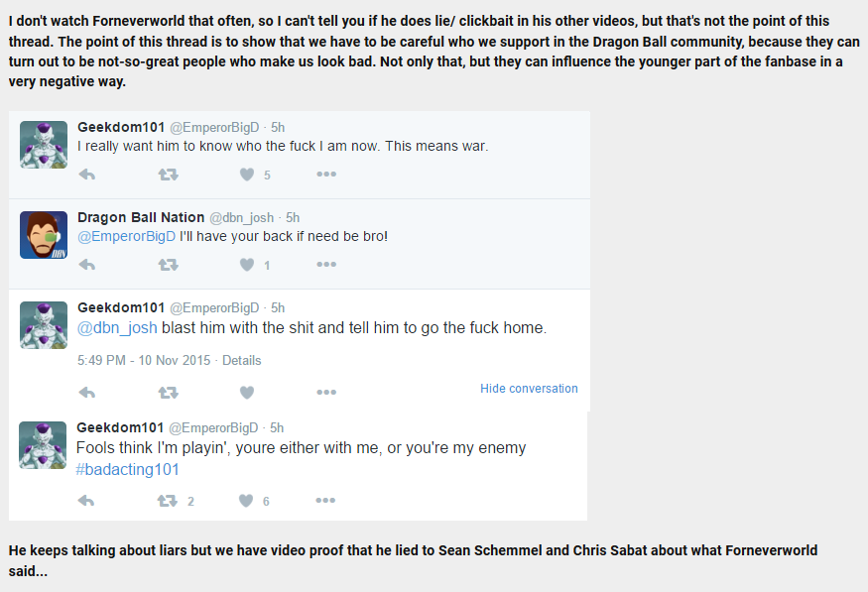Retweet the 'This means war' tweet
The width and height of the screenshot is (868, 592).
tap(168, 175)
